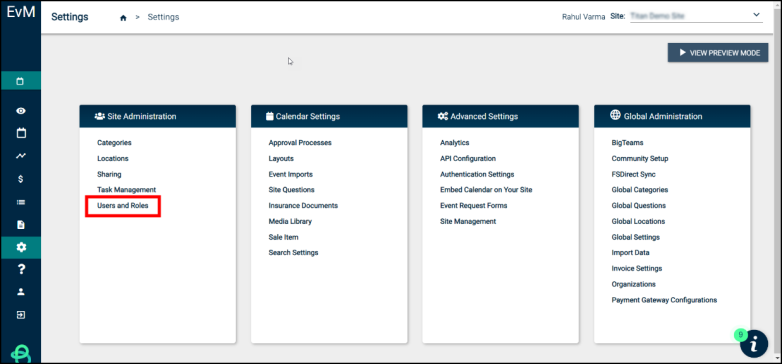782x364 pixels.
Task: Open Payment Gateway Configurations
Action: 664,300
